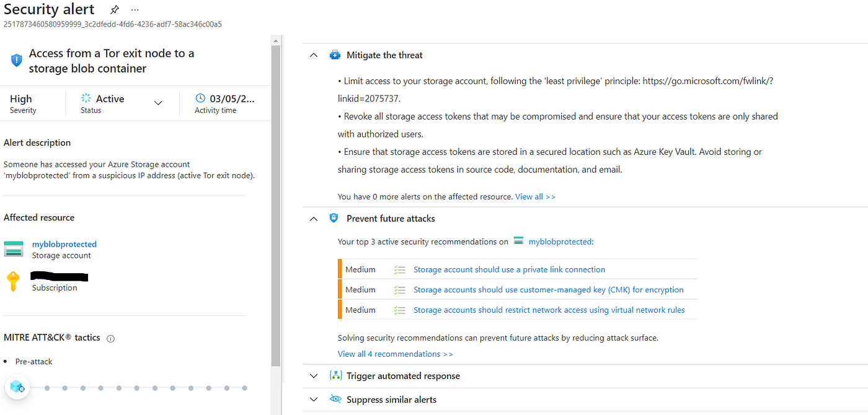Open the private link connection recommendation
Image resolution: width=868 pixels, height=415 pixels.
tap(510, 269)
